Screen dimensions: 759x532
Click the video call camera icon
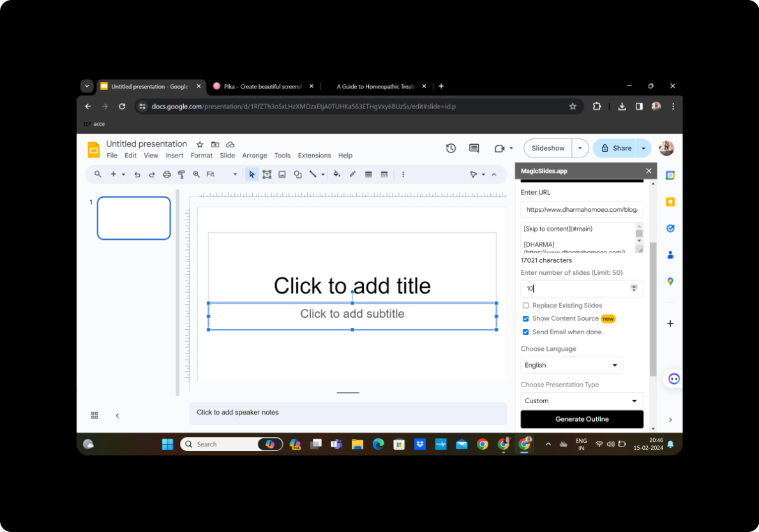coord(500,149)
